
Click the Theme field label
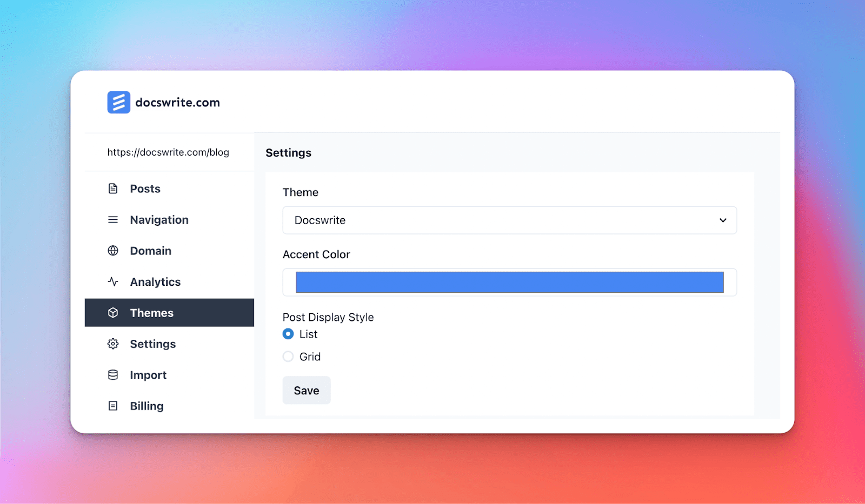301,192
